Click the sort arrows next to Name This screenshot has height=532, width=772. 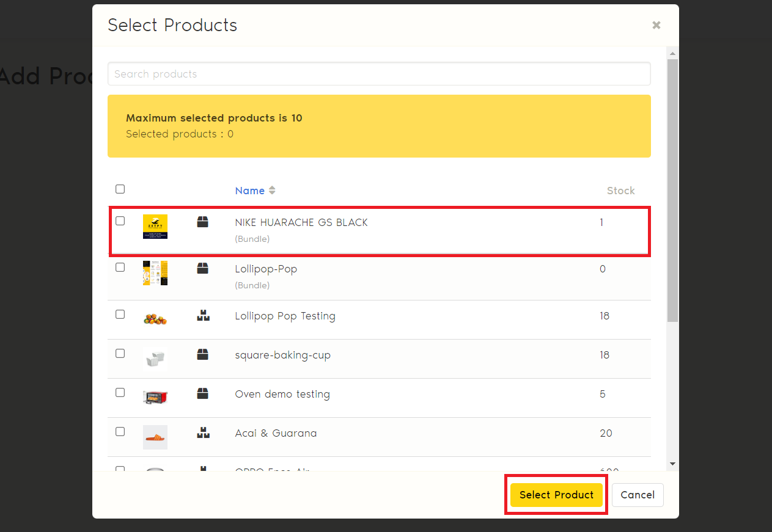[272, 191]
